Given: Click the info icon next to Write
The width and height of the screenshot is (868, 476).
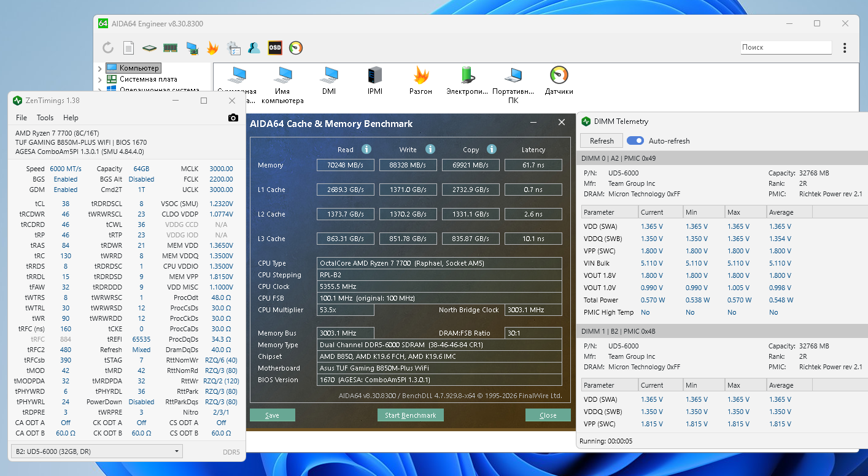Looking at the screenshot, I should pos(430,149).
